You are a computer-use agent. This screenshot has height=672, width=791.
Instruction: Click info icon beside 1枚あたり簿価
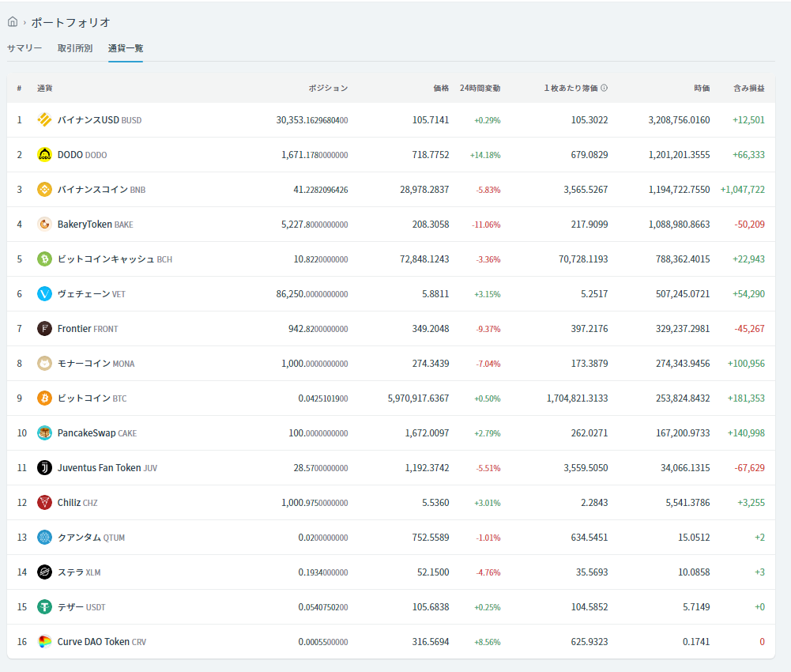click(605, 88)
